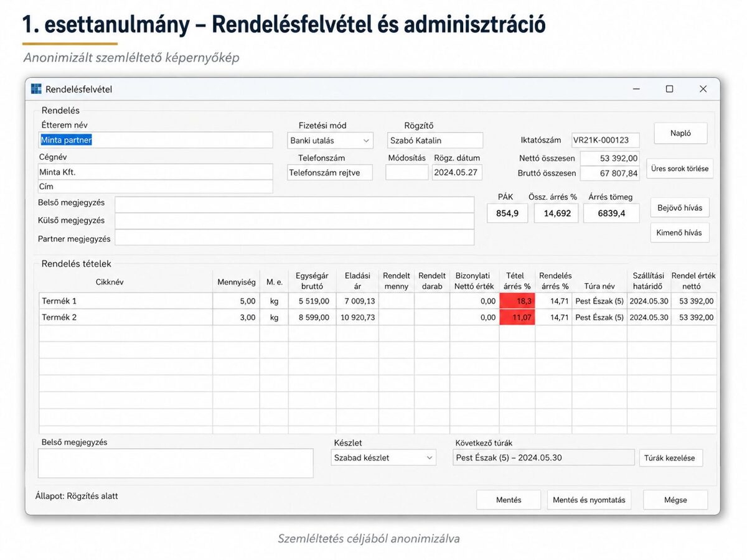Click the PÁK value box 854,9
Screen dimensions: 747x560
[507, 213]
